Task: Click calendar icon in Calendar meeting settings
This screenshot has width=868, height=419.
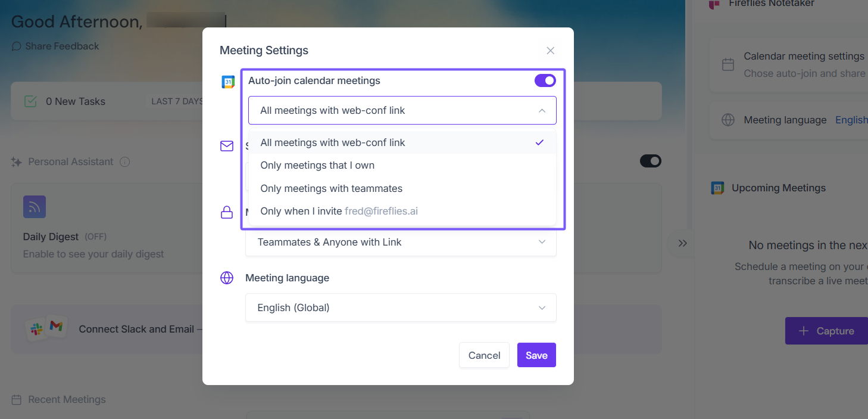Action: pyautogui.click(x=728, y=64)
